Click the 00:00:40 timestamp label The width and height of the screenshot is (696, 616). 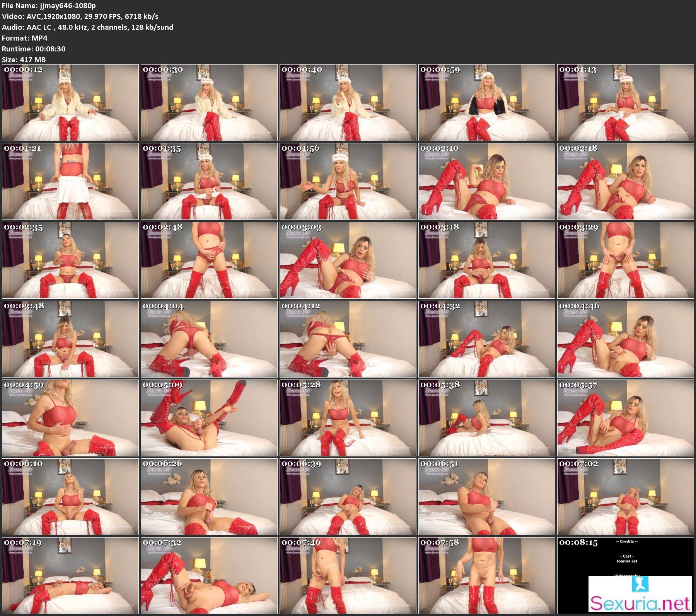tap(301, 70)
